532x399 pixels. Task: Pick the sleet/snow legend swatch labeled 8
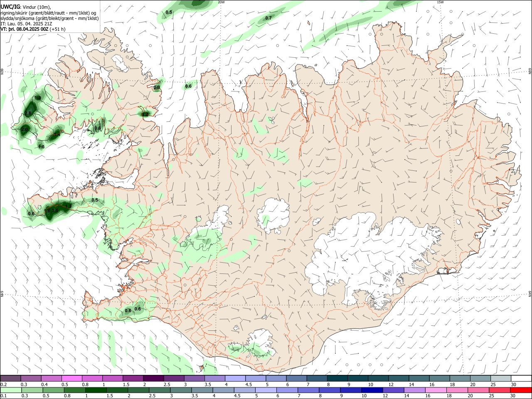coord(337,378)
